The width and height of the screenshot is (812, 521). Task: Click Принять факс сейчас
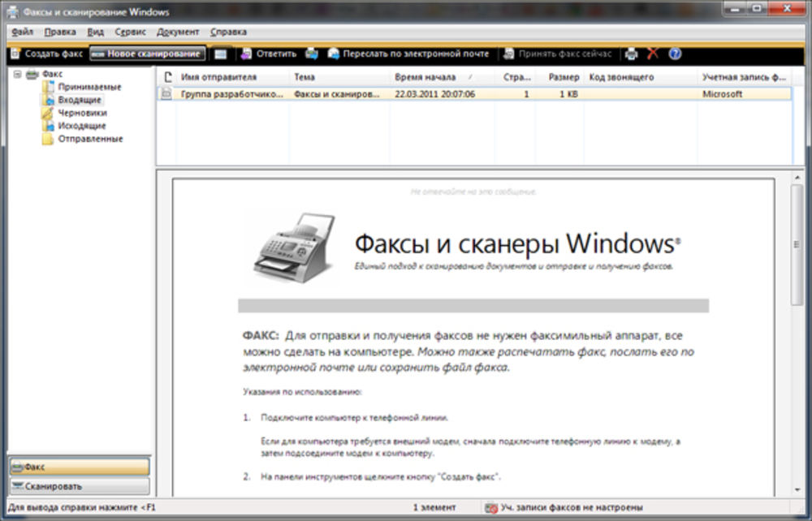tap(558, 54)
